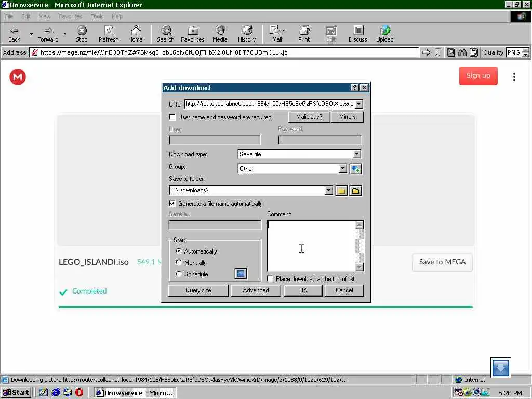Adjust the Quality PNG stepper
The width and height of the screenshot is (532, 399).
pyautogui.click(x=525, y=52)
